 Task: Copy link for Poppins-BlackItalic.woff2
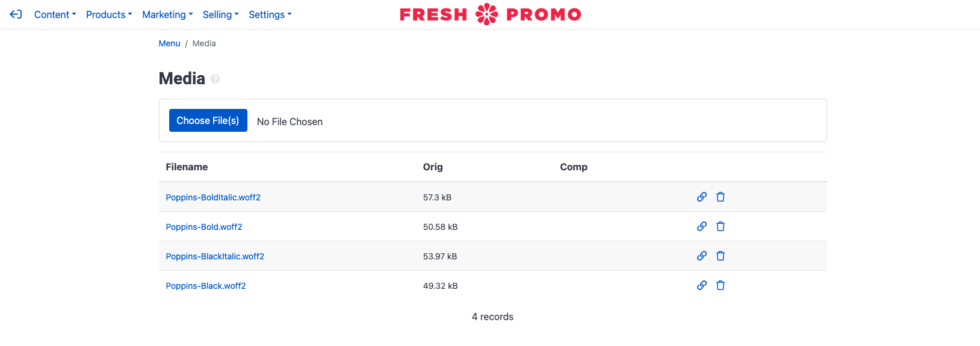[702, 256]
